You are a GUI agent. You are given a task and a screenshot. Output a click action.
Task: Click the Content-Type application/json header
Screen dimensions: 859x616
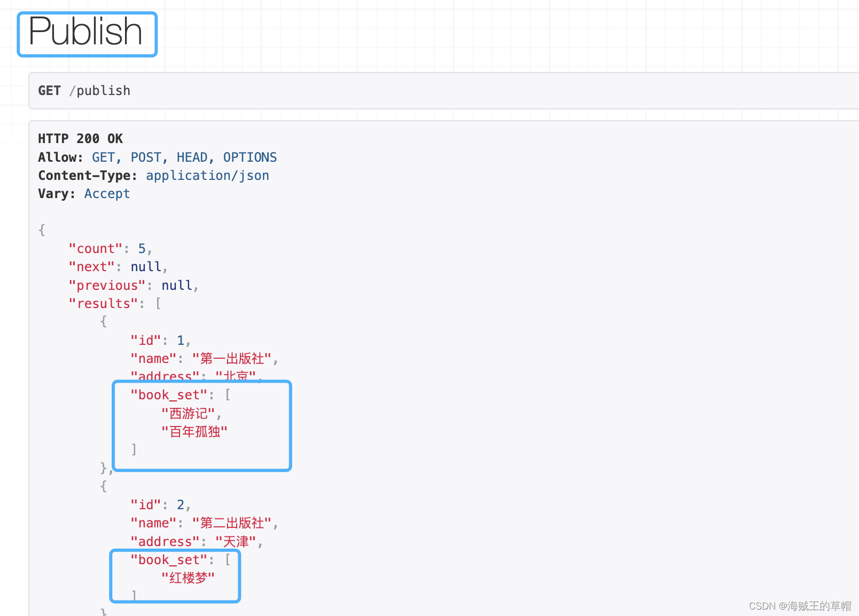pyautogui.click(x=153, y=176)
